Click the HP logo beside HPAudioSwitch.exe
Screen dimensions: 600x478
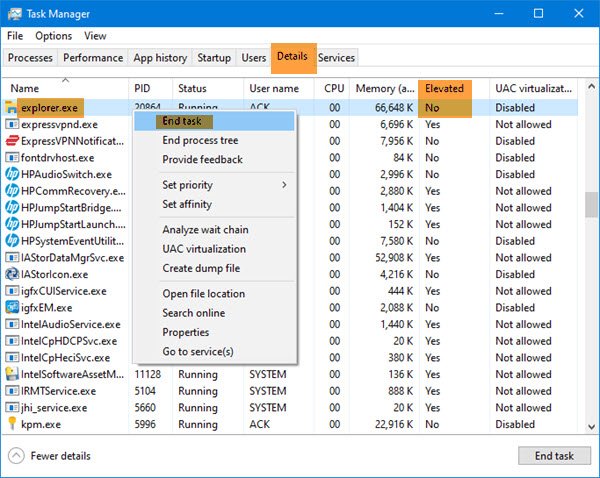12,174
